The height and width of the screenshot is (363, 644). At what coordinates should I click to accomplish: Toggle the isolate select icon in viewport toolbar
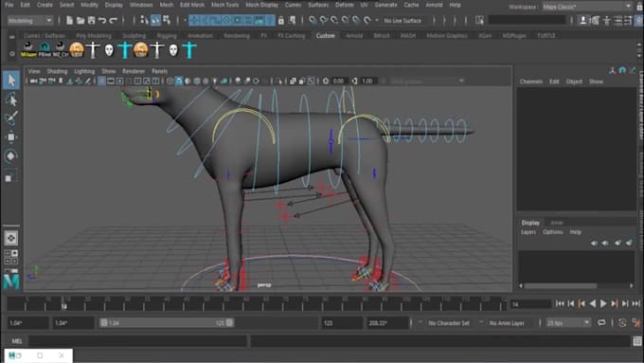(279, 81)
